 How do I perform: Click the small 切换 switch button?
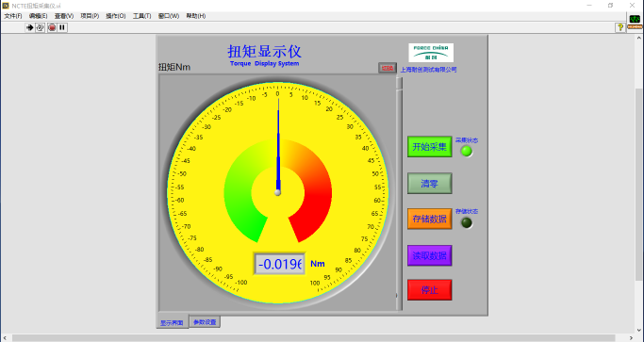click(x=388, y=68)
